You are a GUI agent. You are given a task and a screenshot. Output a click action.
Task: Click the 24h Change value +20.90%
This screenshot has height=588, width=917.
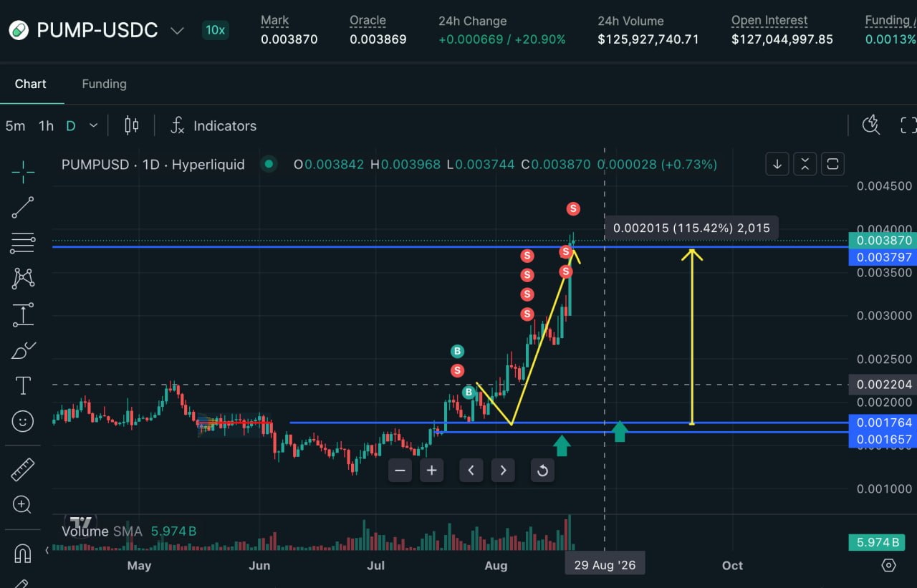tap(539, 39)
